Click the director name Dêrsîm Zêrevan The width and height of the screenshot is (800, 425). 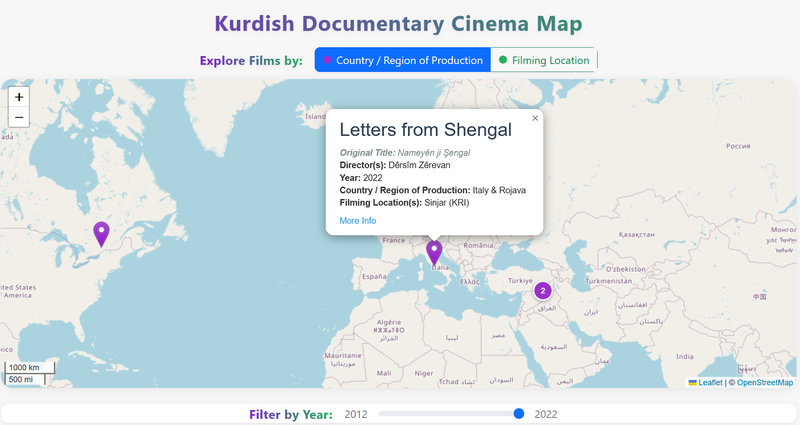[419, 165]
